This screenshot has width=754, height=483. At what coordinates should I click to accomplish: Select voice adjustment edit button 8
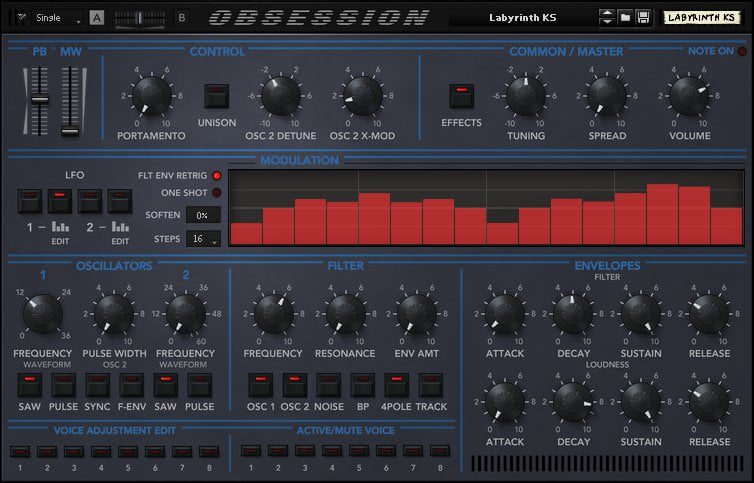[209, 451]
